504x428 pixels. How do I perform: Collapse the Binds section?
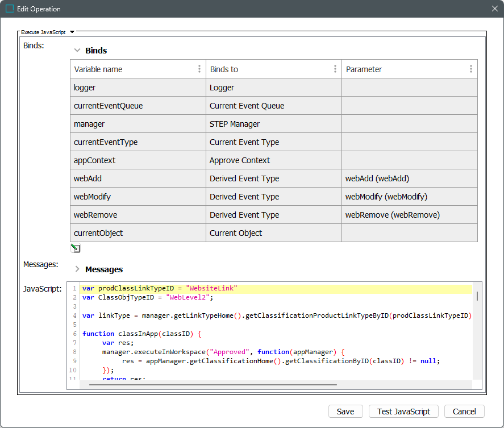(77, 51)
